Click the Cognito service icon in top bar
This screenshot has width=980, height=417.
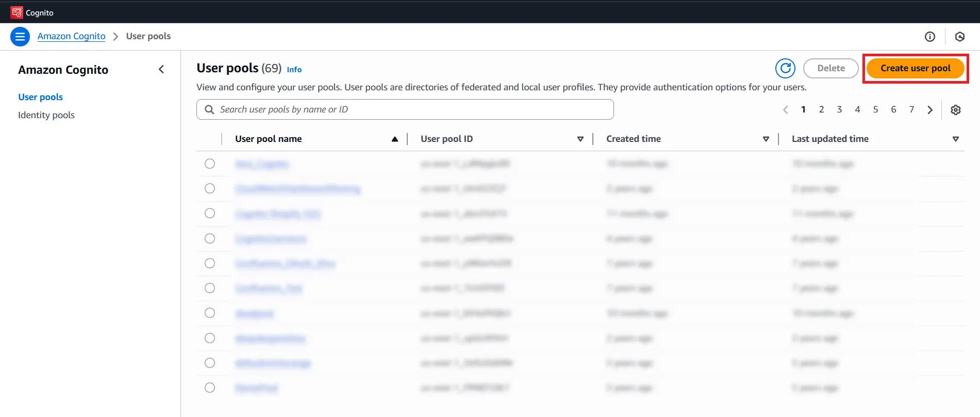tap(16, 12)
